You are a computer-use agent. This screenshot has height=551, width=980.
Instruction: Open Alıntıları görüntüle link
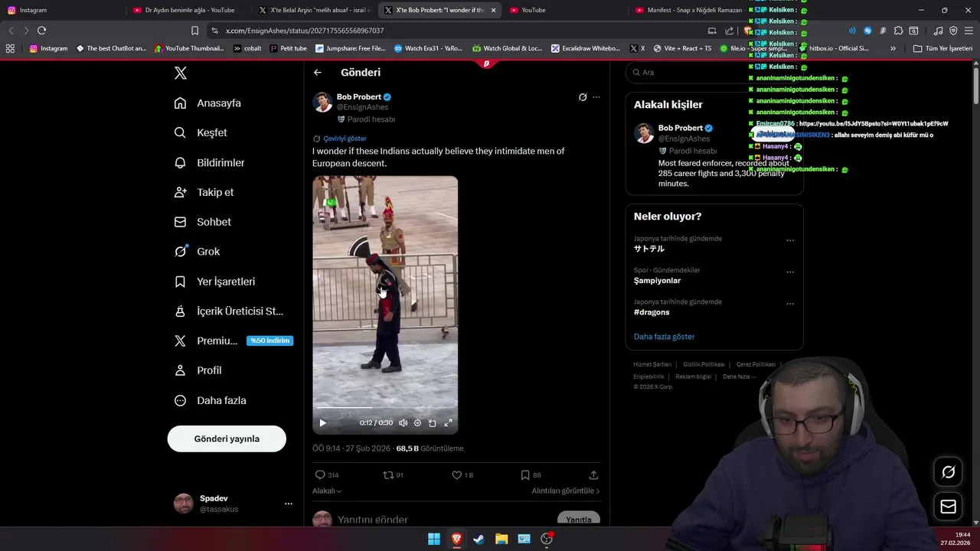(x=566, y=491)
